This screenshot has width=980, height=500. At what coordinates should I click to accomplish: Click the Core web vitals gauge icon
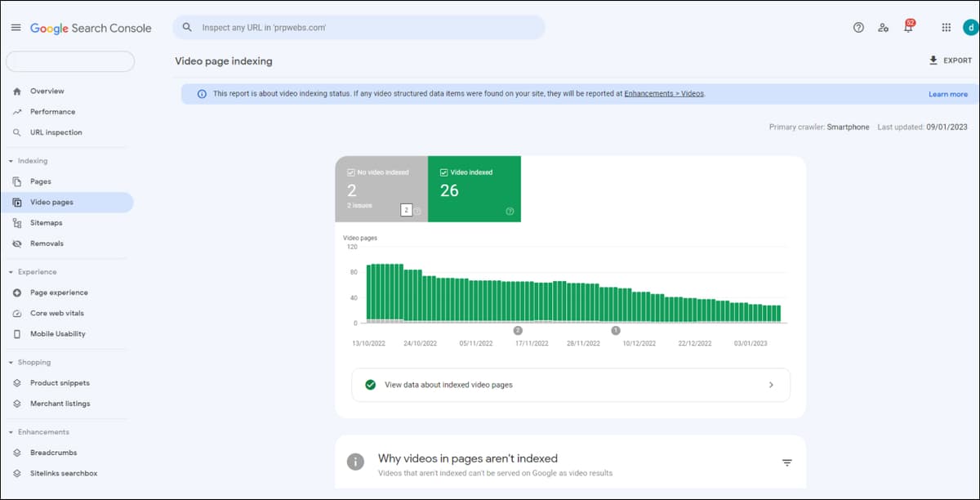17,314
